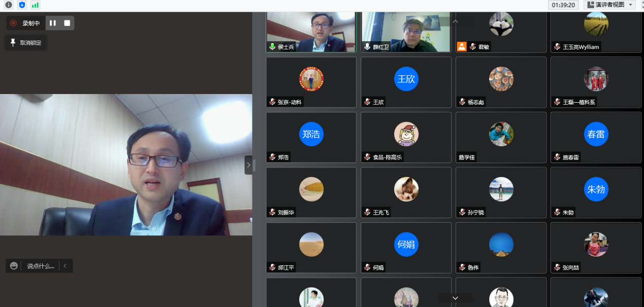Click the muted mic next to 何娟 name
Image resolution: width=644 pixels, height=307 pixels.
click(x=367, y=267)
